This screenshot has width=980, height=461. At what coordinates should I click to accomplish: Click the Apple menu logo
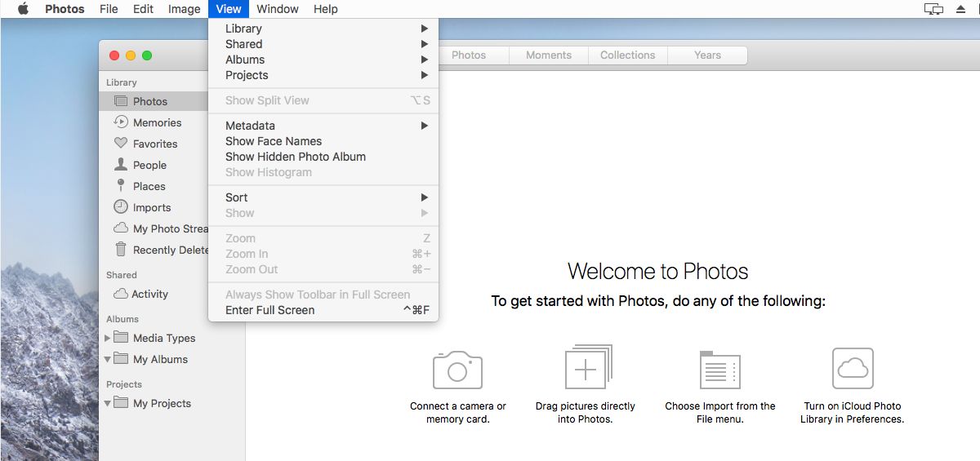(23, 9)
